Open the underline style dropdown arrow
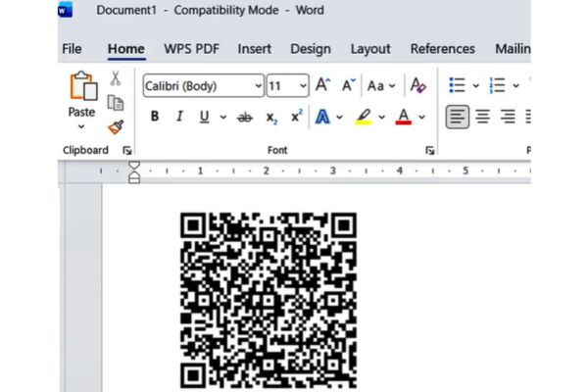Screen dimensions: 588x392 pyautogui.click(x=223, y=117)
